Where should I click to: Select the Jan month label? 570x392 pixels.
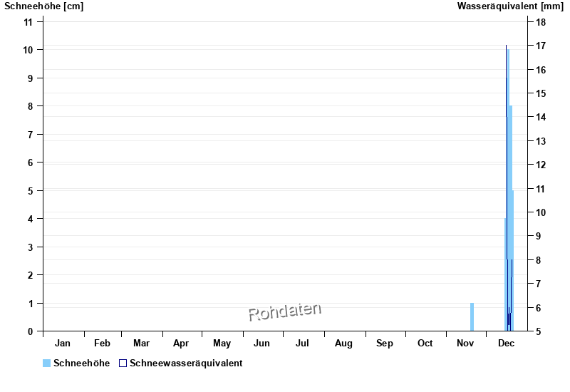click(x=63, y=344)
